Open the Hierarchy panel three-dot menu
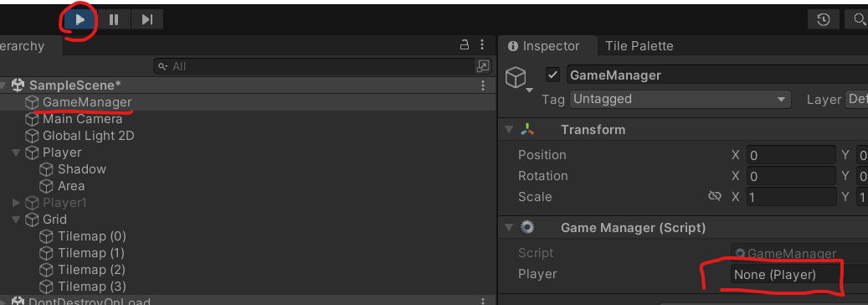The image size is (868, 305). [483, 45]
